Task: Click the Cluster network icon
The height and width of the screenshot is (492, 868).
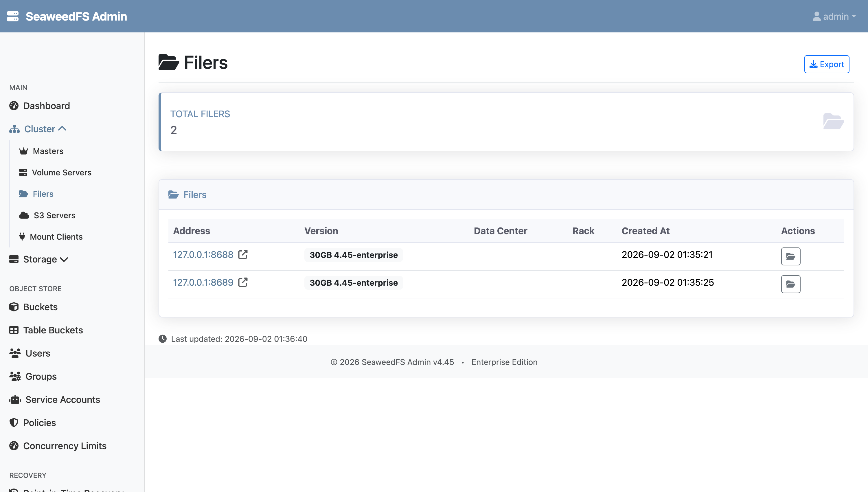Action: 14,129
